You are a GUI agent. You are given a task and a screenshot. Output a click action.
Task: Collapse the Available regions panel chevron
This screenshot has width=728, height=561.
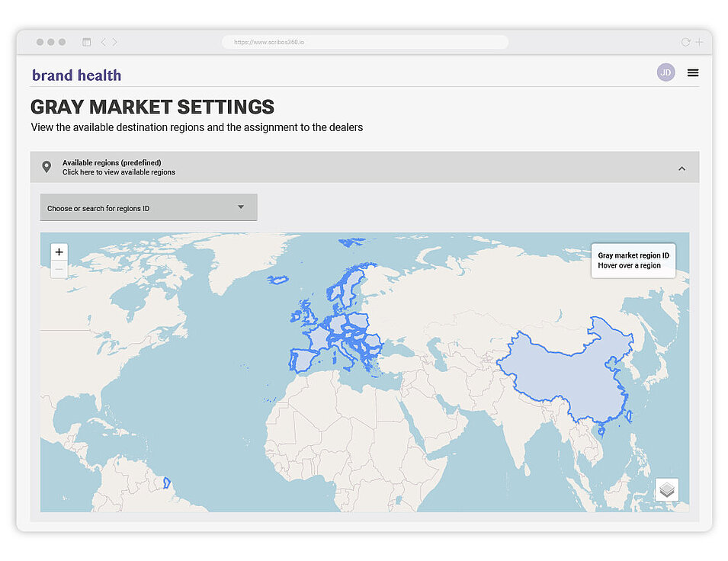coord(681,168)
